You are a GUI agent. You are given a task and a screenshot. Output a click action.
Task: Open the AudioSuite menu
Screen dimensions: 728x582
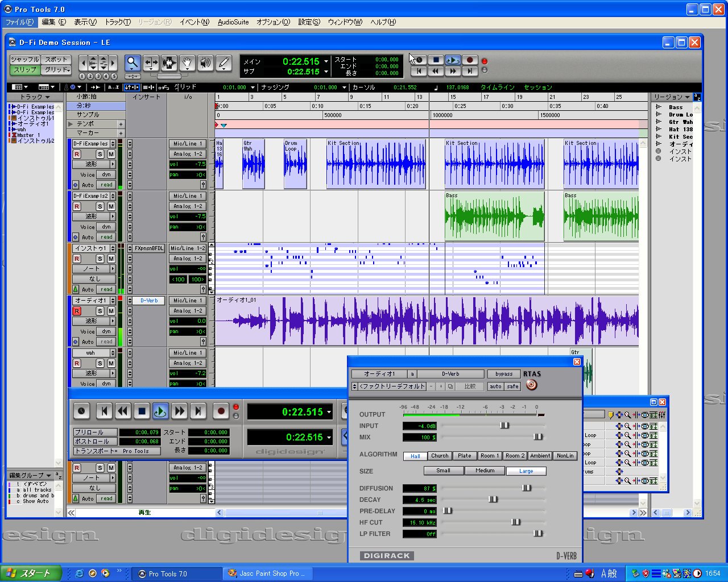coord(233,22)
